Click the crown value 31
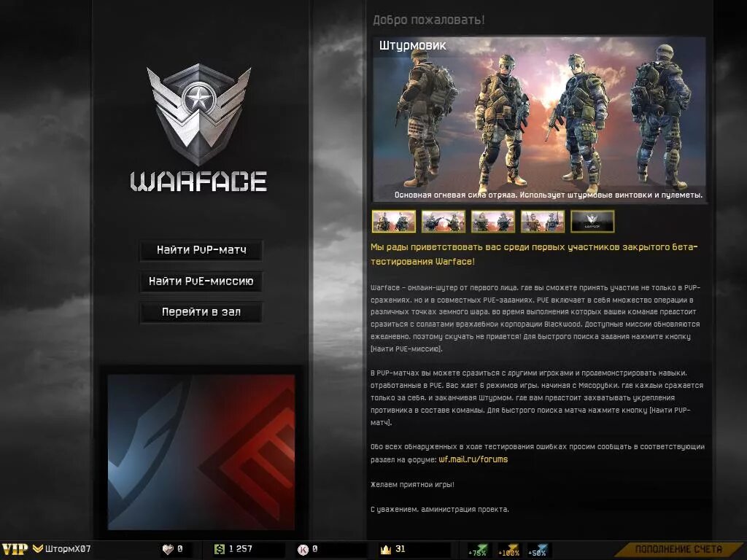The width and height of the screenshot is (747, 560). 400,549
